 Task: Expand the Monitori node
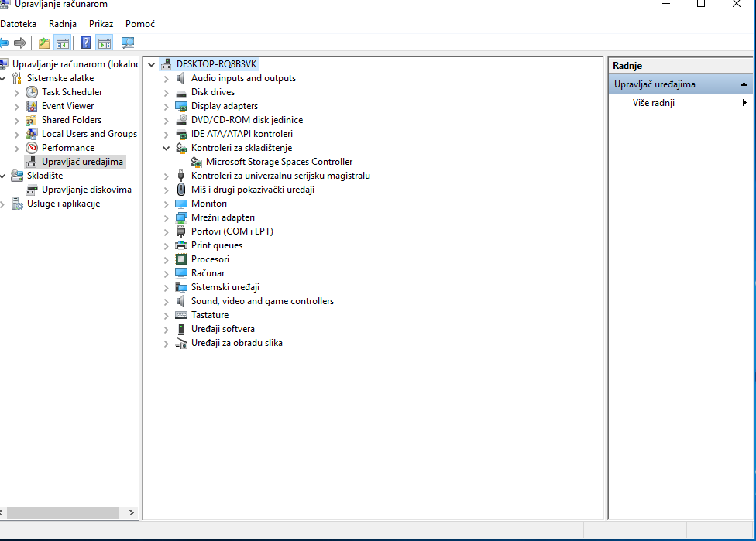[x=166, y=204]
